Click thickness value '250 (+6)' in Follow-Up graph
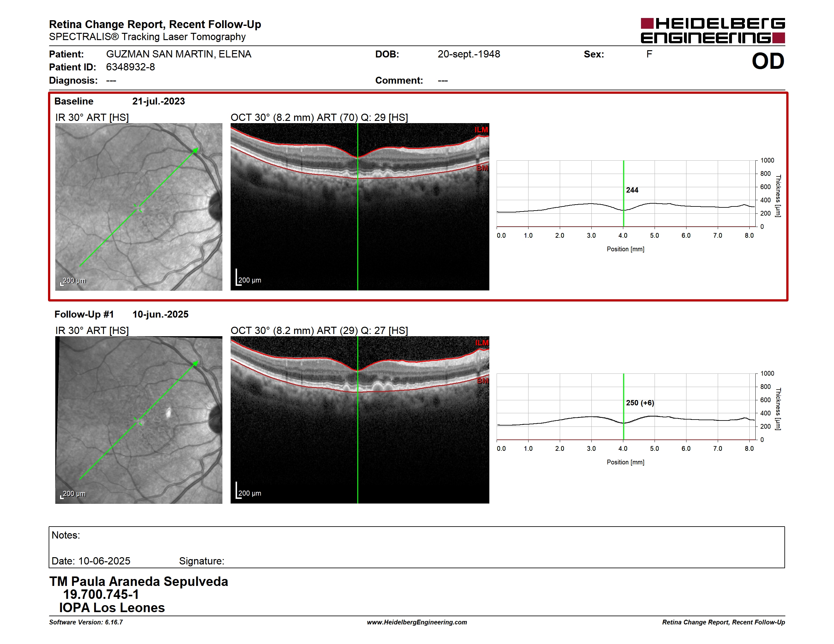 pyautogui.click(x=640, y=403)
